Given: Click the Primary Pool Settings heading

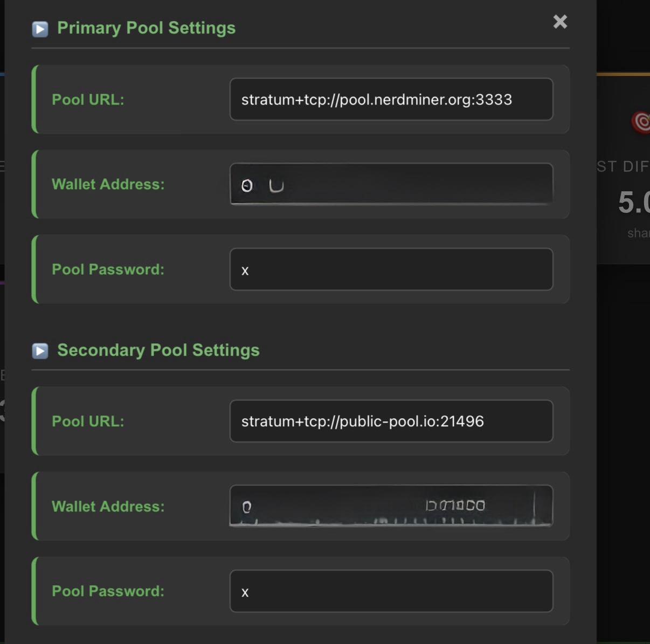Looking at the screenshot, I should point(146,28).
